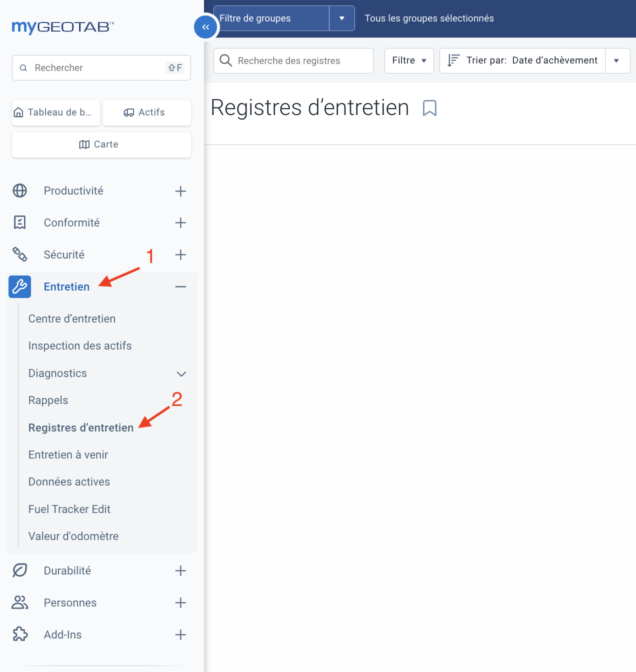Open Entretien à venir
Screen dimensions: 636x672
[x=68, y=454]
